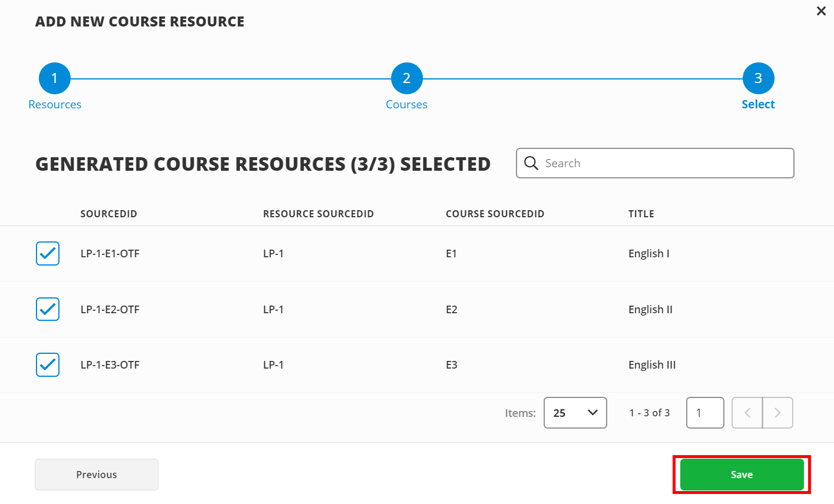
Task: Select step 2 Courses circle icon
Action: 406,78
